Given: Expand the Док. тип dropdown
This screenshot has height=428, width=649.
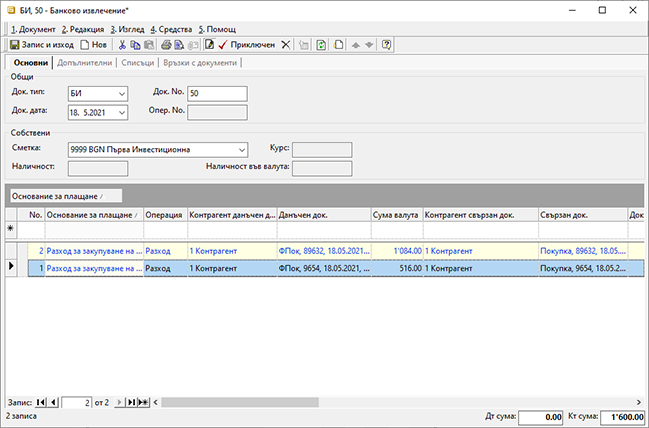Looking at the screenshot, I should click(x=122, y=94).
